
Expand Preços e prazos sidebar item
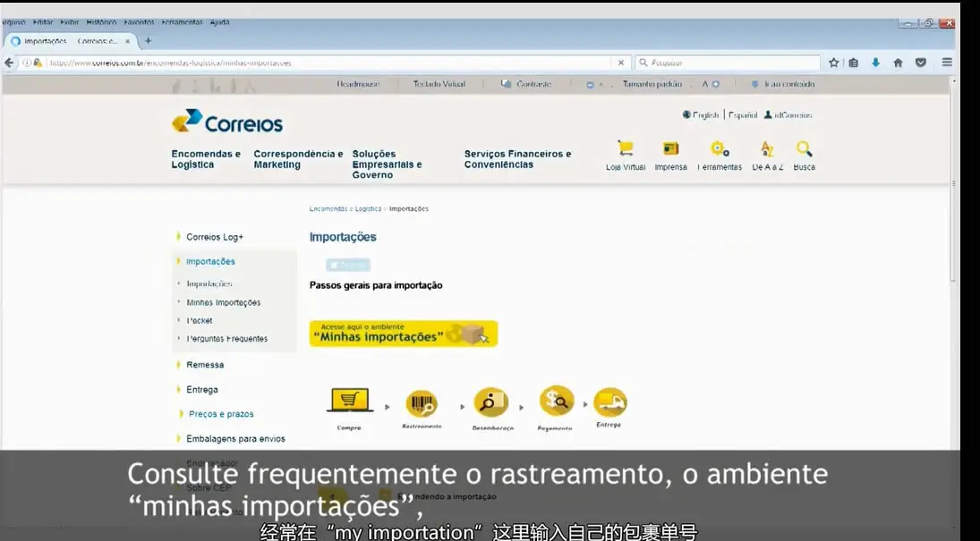tap(221, 413)
